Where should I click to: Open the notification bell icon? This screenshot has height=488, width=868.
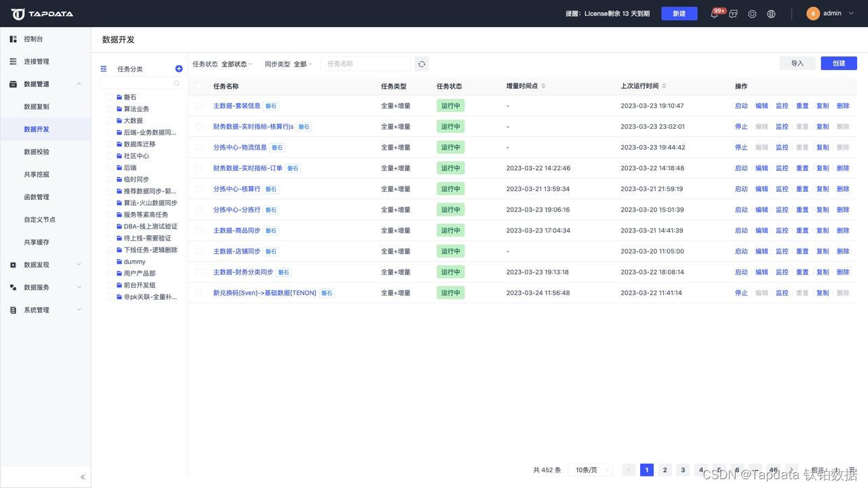click(714, 14)
